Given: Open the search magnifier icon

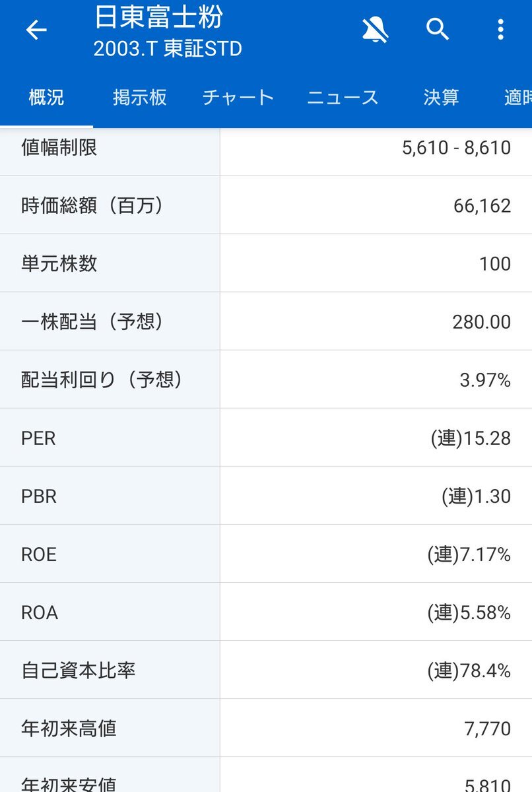Looking at the screenshot, I should pyautogui.click(x=438, y=30).
